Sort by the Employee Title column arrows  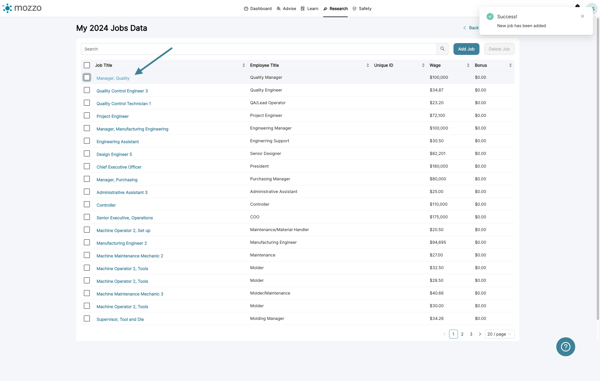pos(368,65)
